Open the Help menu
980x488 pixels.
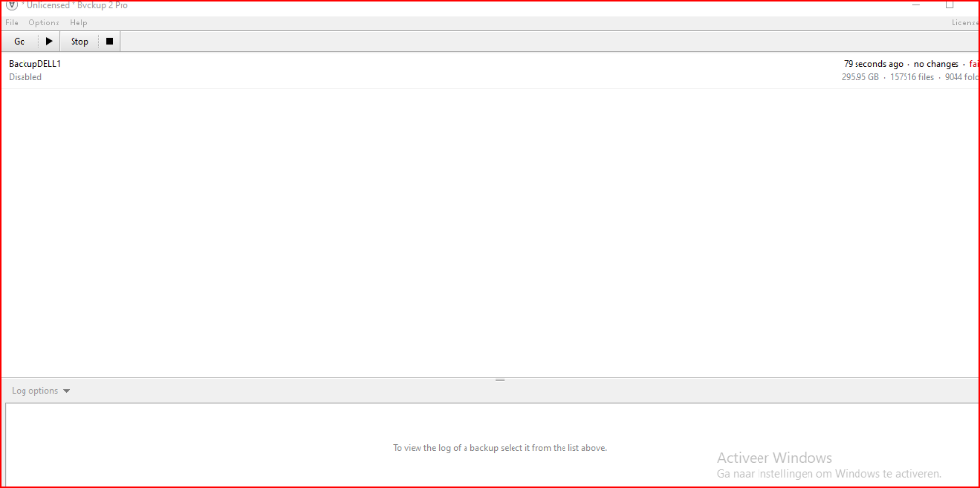coord(78,23)
